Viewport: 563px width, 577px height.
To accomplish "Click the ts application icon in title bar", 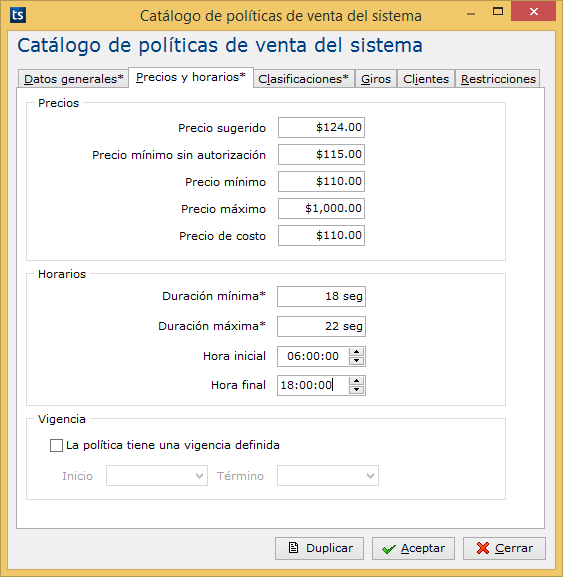I will pyautogui.click(x=18, y=15).
